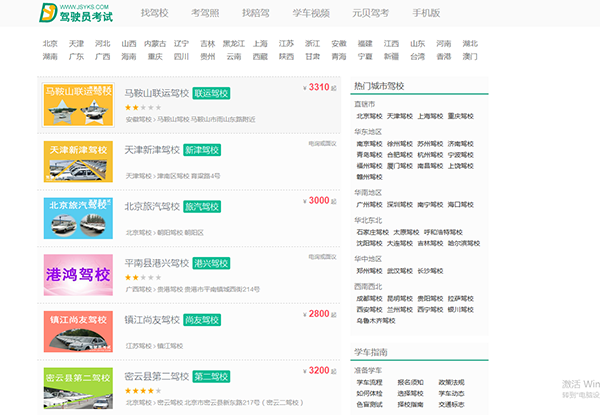600x415 pixels.
Task: Open 镇江尚友驾校 thumbnail image
Action: (78, 331)
